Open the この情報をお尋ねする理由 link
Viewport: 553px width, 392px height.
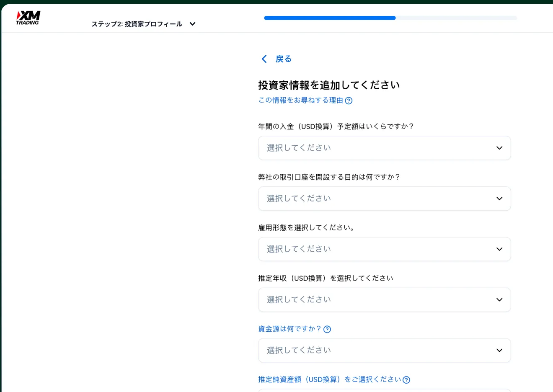coord(301,100)
